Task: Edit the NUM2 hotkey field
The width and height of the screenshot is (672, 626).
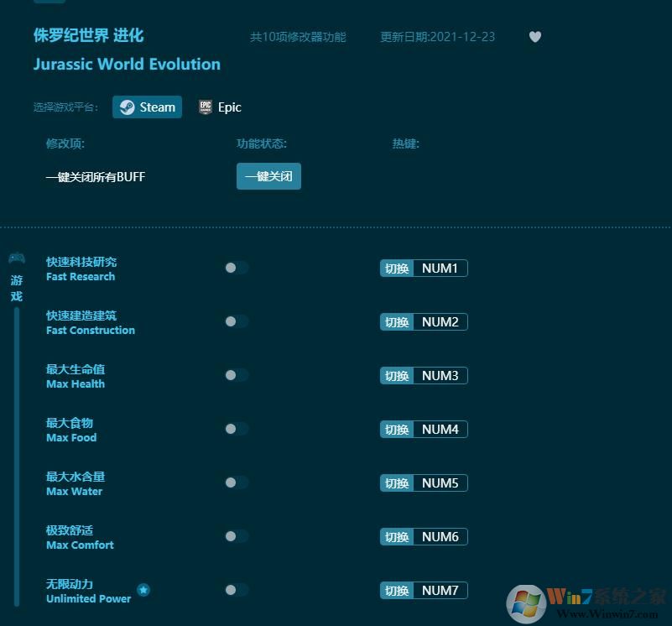Action: 440,322
